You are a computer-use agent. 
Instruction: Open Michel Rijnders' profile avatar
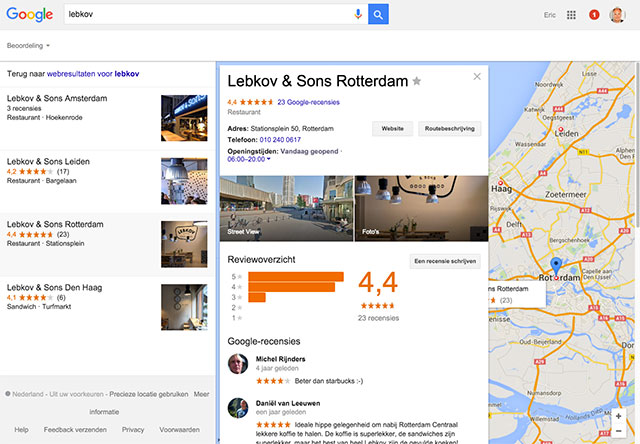pyautogui.click(x=238, y=364)
